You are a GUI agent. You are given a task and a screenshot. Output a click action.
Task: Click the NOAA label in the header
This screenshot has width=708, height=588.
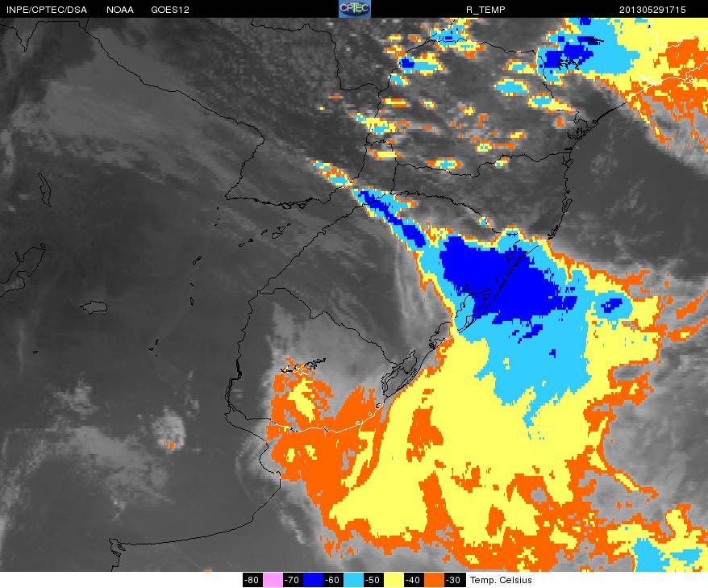(120, 10)
